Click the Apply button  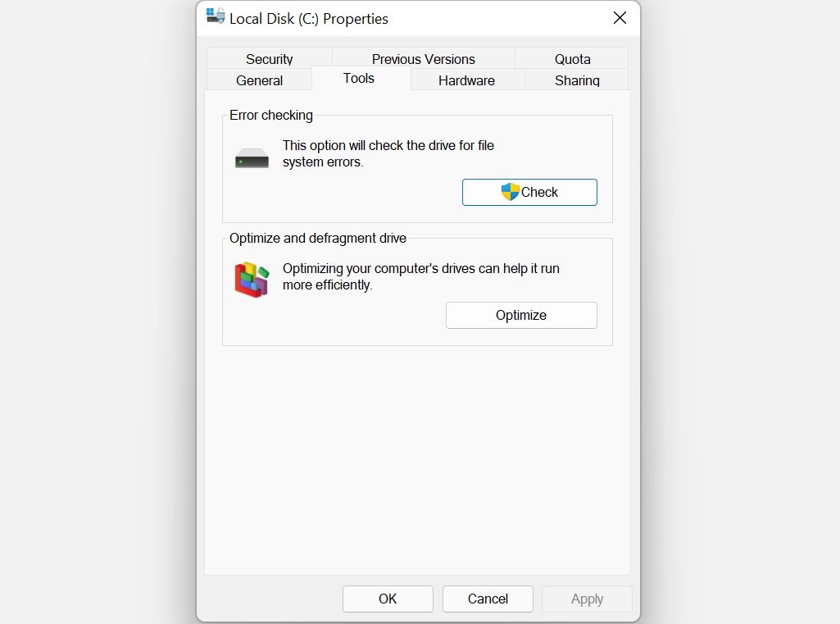click(x=587, y=599)
